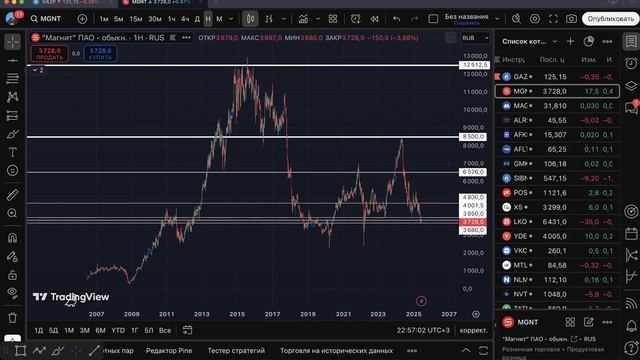The width and height of the screenshot is (640, 360).
Task: Toggle magnet mode
Action: [13, 238]
